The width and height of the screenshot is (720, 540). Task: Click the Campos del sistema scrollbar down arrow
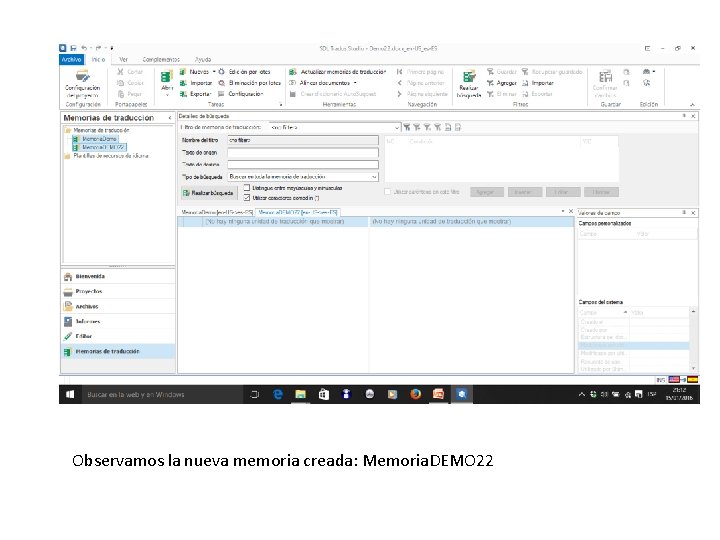[x=693, y=368]
